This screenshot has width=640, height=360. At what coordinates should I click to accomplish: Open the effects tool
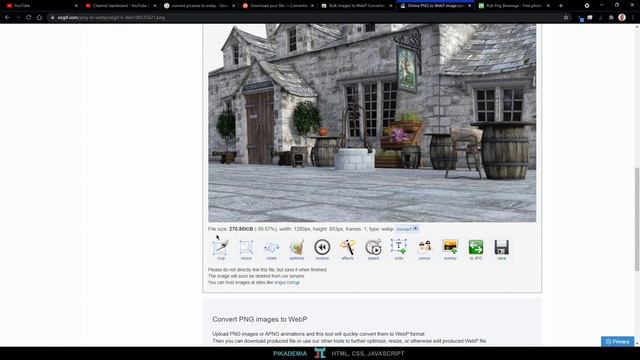347,250
